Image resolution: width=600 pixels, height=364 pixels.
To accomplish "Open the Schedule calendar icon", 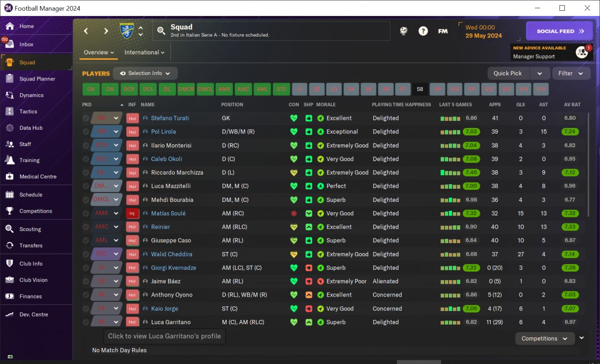I will click(9, 194).
